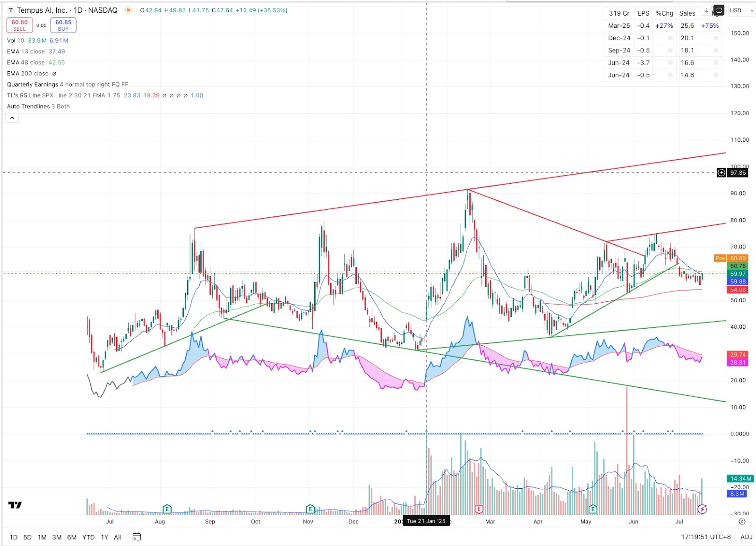Open the 17:19:51 UTC+8 timezone menu
Screen dimensions: 756x546
point(706,537)
